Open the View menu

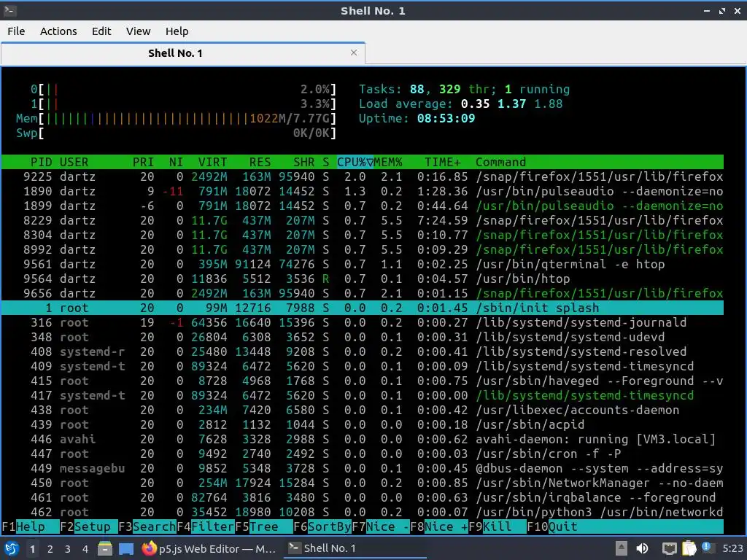(138, 31)
